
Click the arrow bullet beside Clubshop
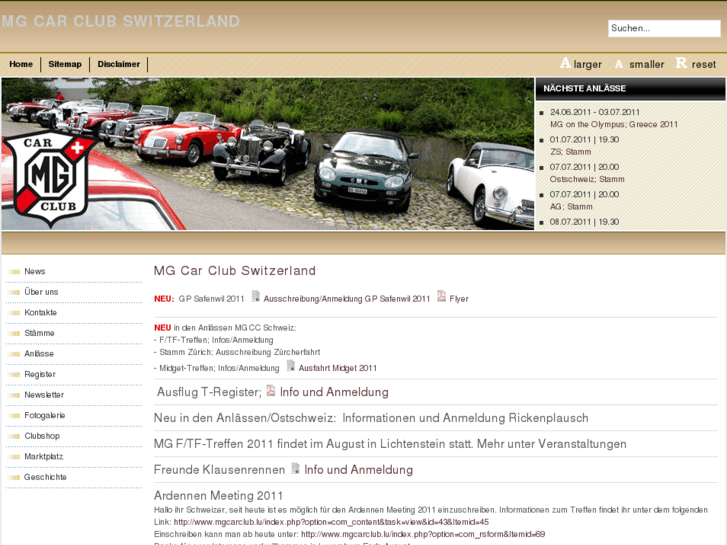click(14, 436)
